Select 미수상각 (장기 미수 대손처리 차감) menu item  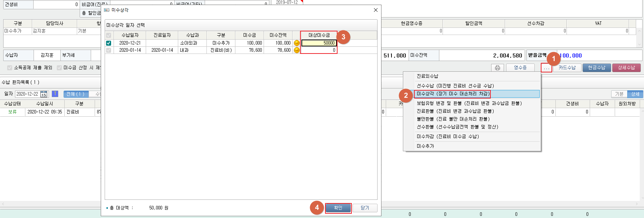pos(453,94)
